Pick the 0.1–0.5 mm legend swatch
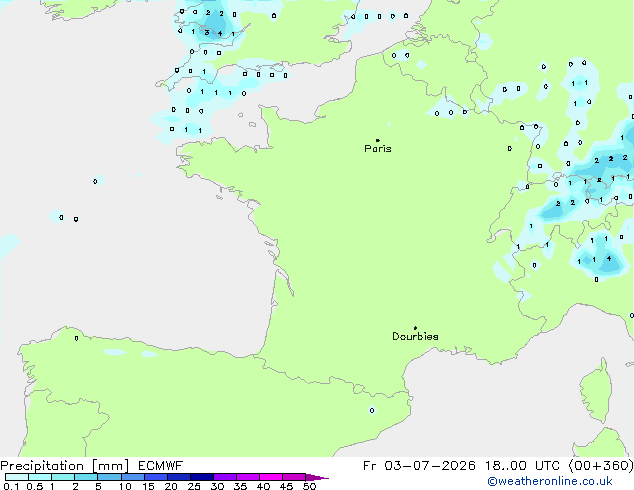This screenshot has height=490, width=634. click(17, 477)
